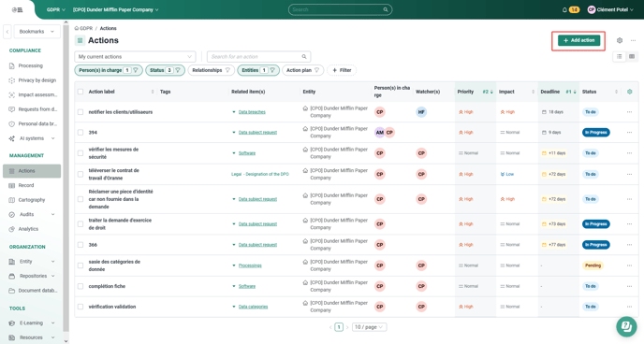Click HF watcher avatar in first row

[421, 112]
